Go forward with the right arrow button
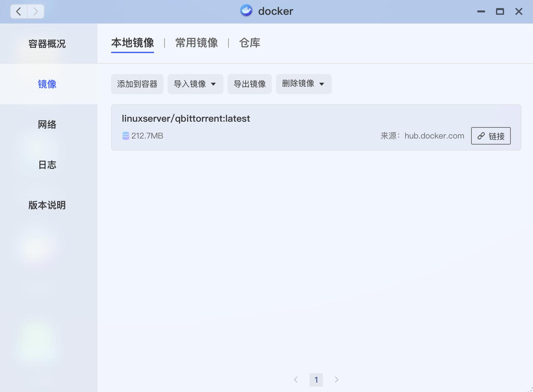The width and height of the screenshot is (533, 392). tap(36, 11)
